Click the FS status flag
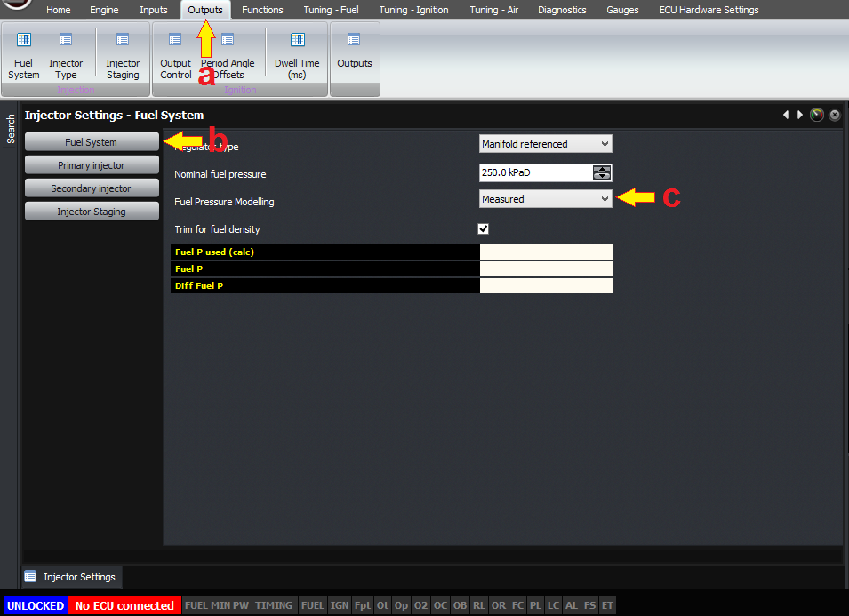 point(589,605)
